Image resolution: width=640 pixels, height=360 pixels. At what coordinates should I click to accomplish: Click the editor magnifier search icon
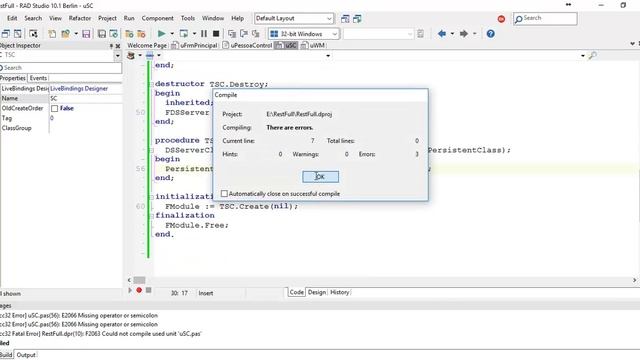(593, 55)
